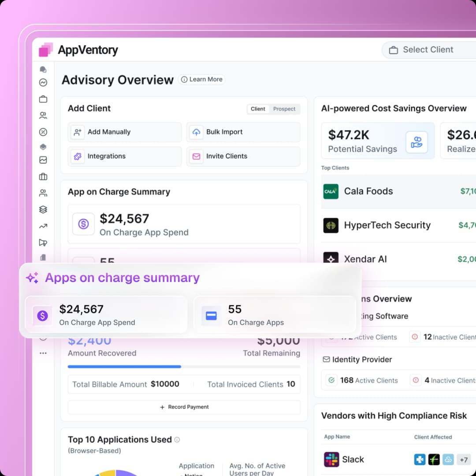Open the activity pulse circle sidebar icon

click(x=43, y=82)
